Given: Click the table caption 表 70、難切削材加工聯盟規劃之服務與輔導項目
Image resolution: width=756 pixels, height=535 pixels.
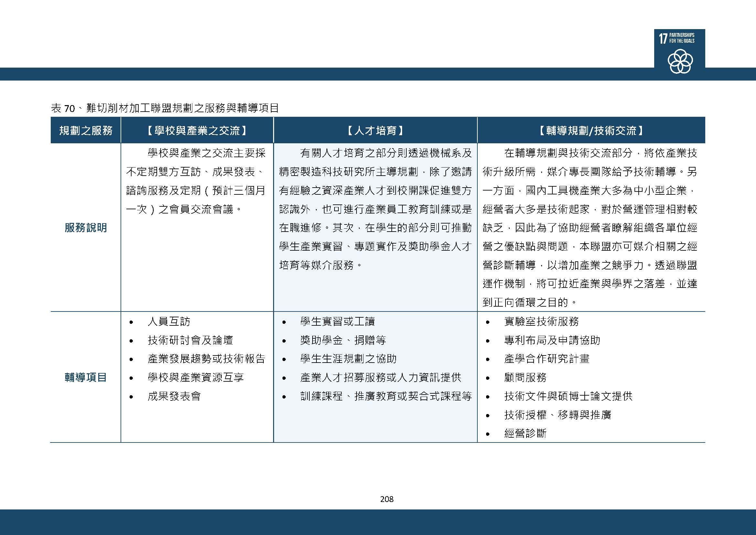Looking at the screenshot, I should [x=165, y=108].
